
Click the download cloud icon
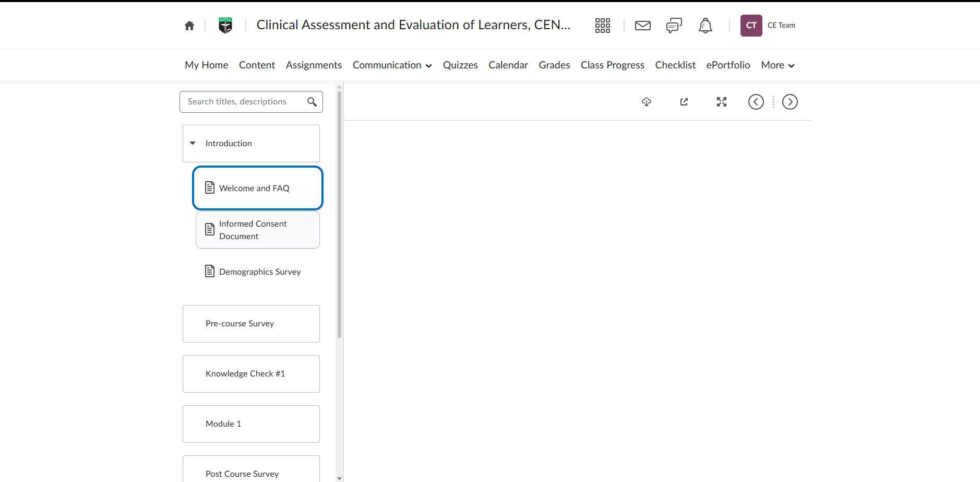pos(647,102)
